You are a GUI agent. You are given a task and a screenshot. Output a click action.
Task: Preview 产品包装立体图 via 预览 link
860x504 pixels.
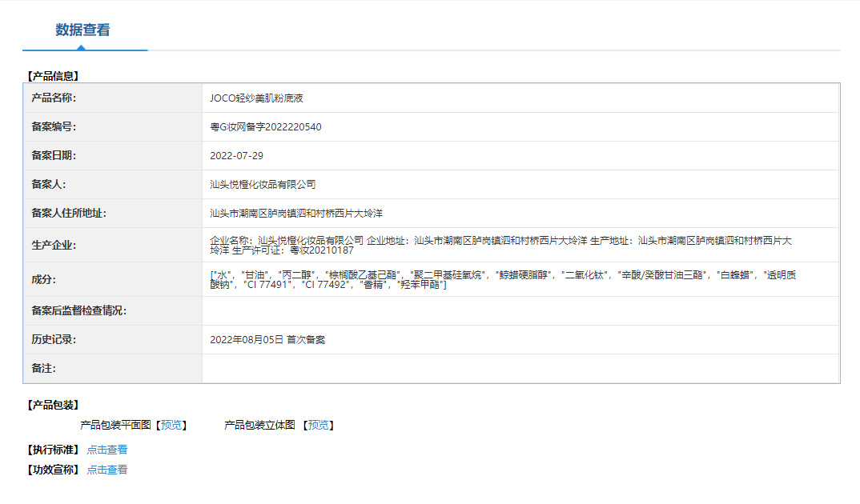point(318,425)
